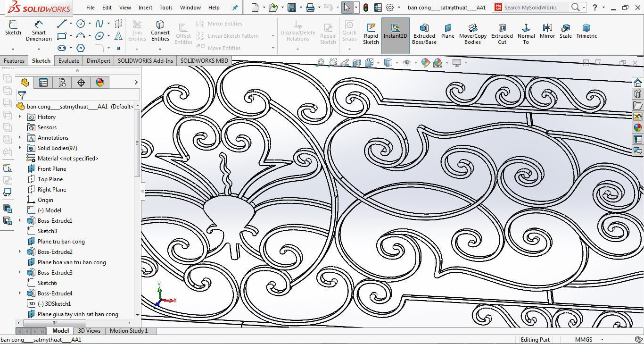Click the Save icon

click(292, 8)
